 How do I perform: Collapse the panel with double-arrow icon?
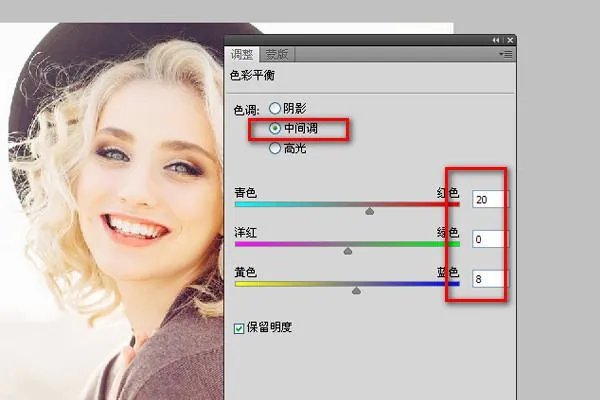pos(496,40)
